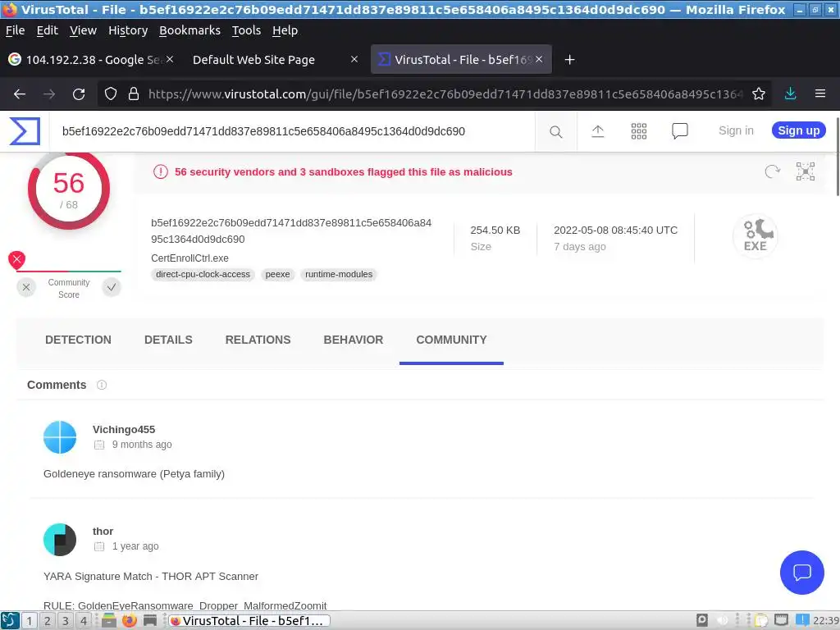
Task: Click the VirusTotal hash search field
Action: 293,131
